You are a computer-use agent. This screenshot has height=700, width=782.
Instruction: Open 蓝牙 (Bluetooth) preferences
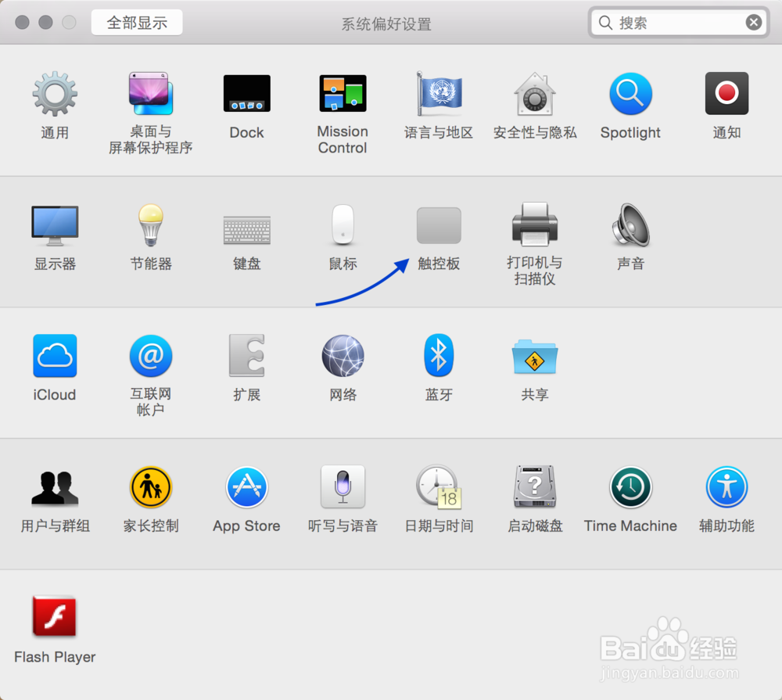[x=439, y=356]
